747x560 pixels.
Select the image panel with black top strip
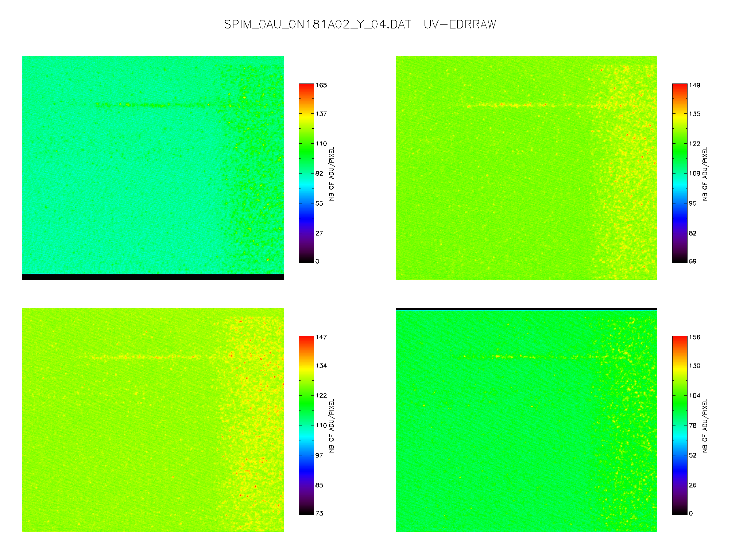(x=526, y=420)
